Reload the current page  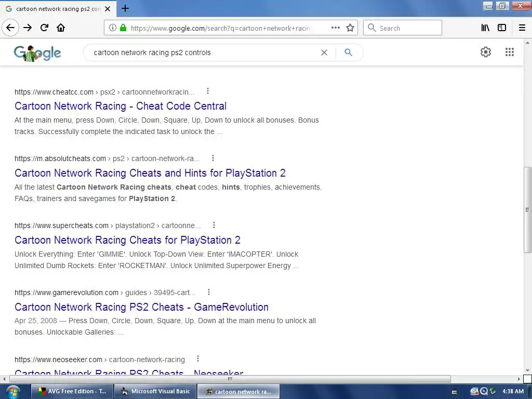click(x=44, y=28)
